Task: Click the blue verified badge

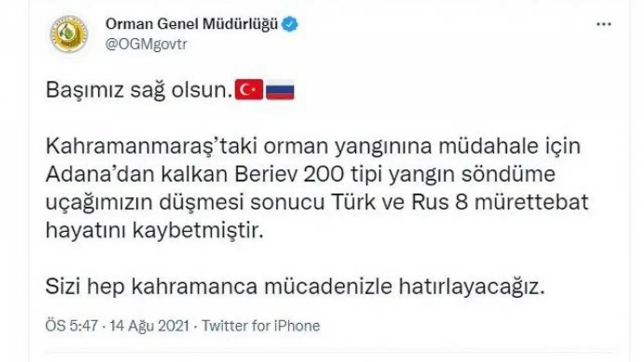Action: [290, 24]
